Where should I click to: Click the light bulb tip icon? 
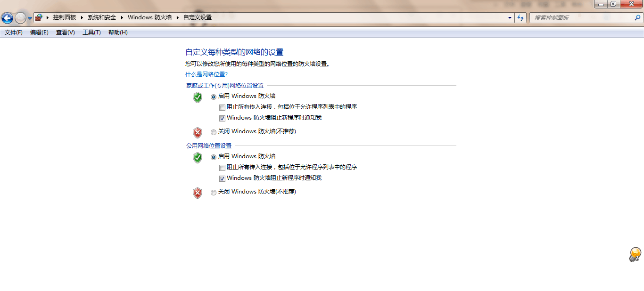point(635,254)
